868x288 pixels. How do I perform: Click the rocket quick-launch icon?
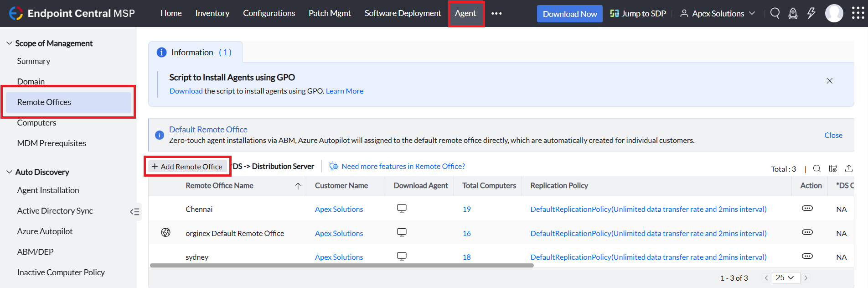pyautogui.click(x=793, y=13)
